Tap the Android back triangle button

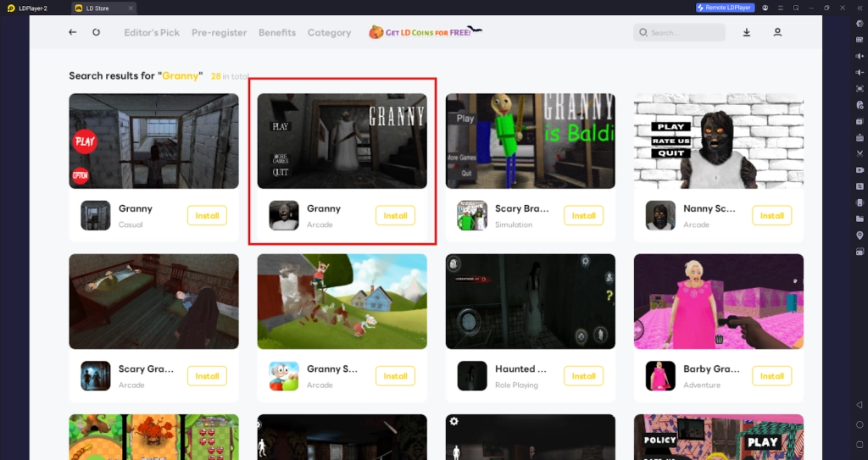[860, 405]
